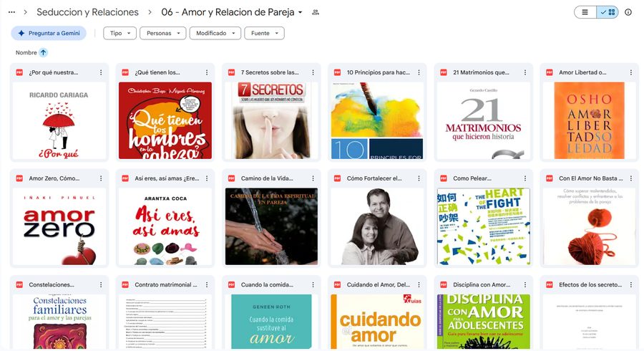Open more options for Así eres, así amas file

click(207, 178)
